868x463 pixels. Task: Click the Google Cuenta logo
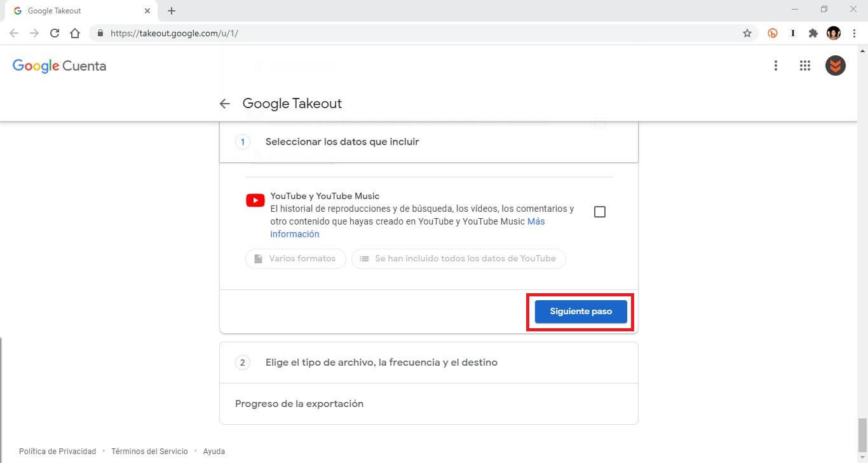[x=59, y=66]
